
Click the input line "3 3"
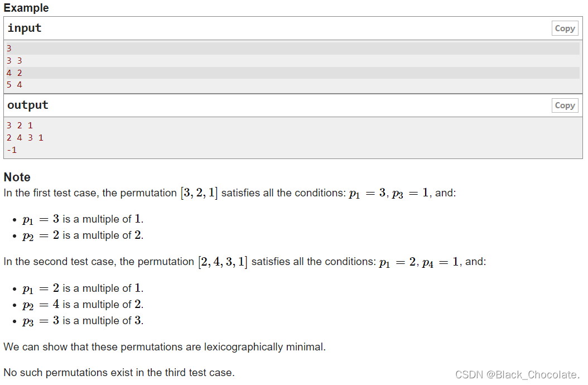(15, 61)
